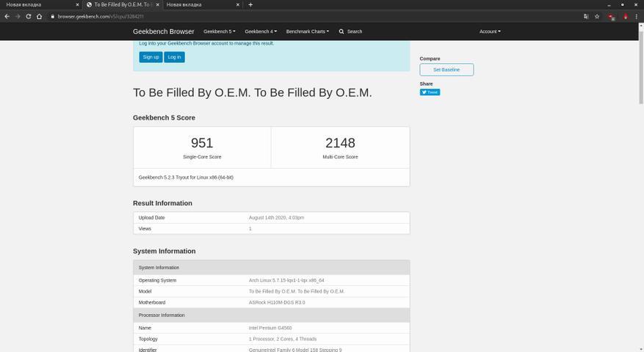The image size is (644, 352).
Task: Click the Geekbench 5.2.3 Tryout version text
Action: coord(186,177)
